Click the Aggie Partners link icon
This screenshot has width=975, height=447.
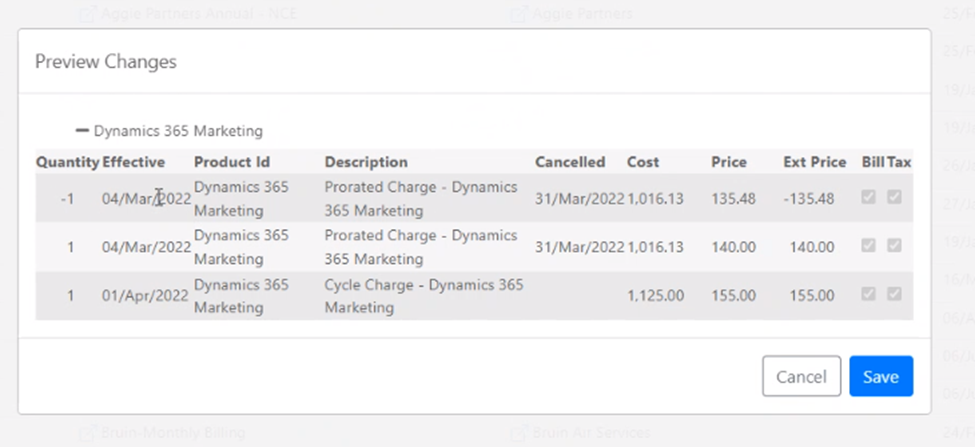(x=519, y=14)
